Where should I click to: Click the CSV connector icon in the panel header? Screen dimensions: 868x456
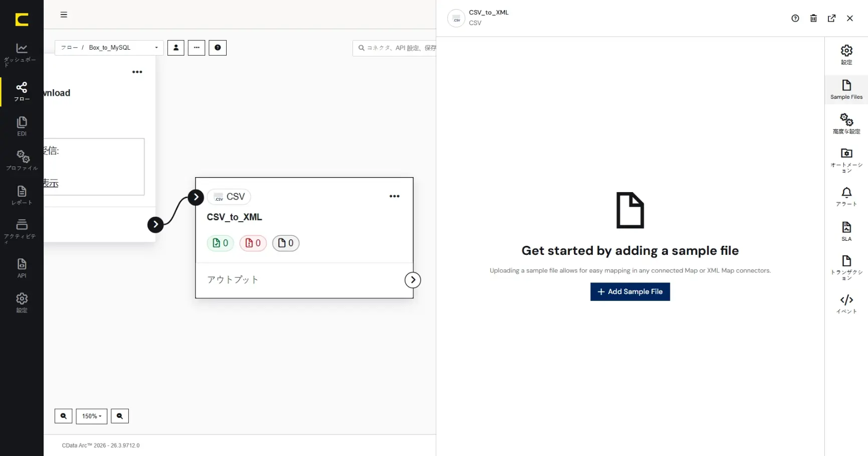(456, 19)
